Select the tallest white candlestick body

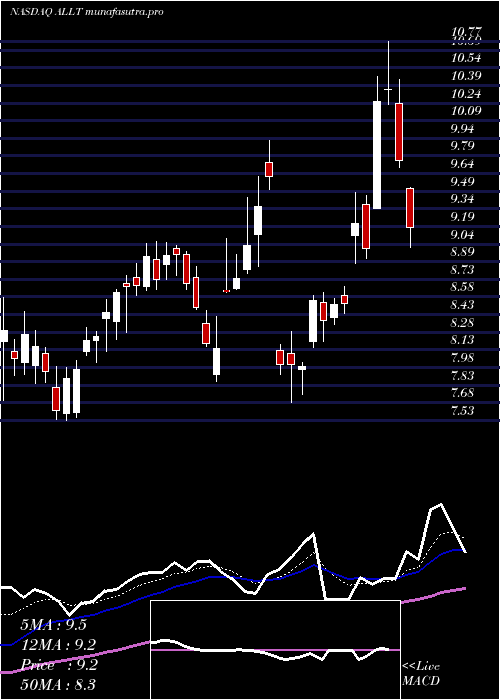click(377, 155)
